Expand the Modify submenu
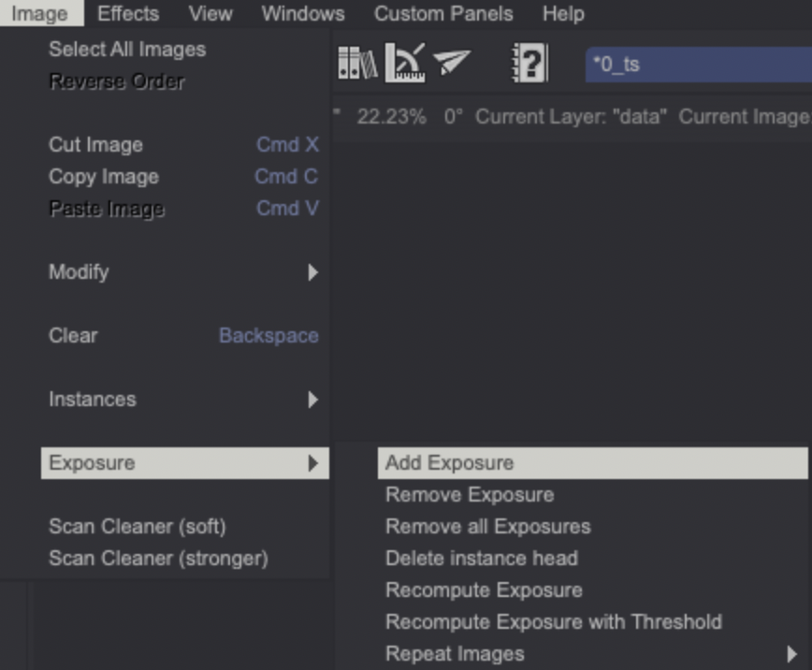Image resolution: width=812 pixels, height=670 pixels. [315, 272]
